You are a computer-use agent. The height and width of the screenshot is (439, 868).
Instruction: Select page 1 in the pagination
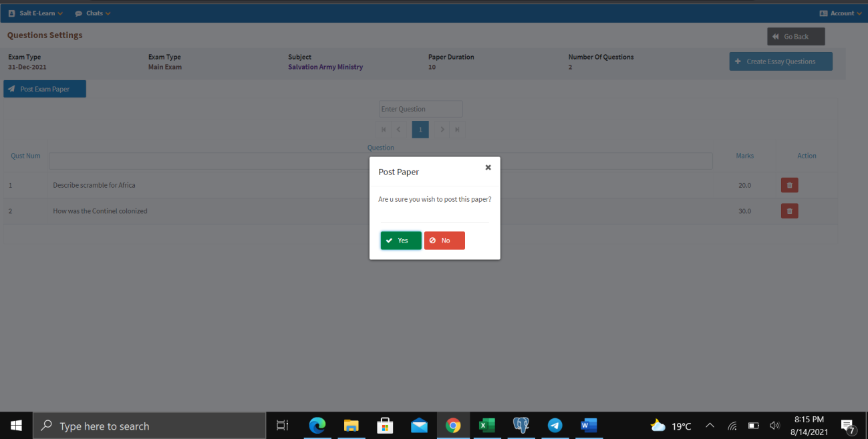click(420, 129)
